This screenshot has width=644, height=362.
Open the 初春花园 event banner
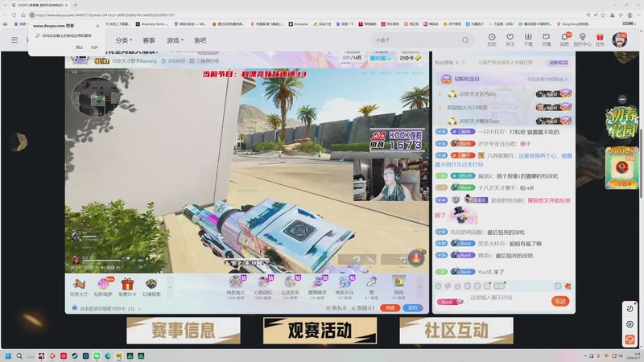tap(621, 122)
